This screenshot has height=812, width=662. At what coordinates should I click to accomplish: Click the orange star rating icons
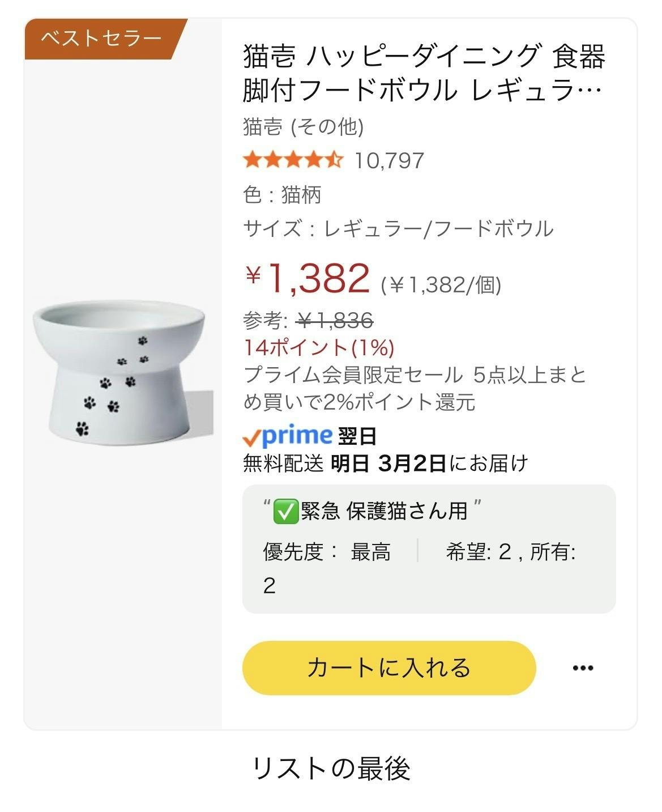293,160
